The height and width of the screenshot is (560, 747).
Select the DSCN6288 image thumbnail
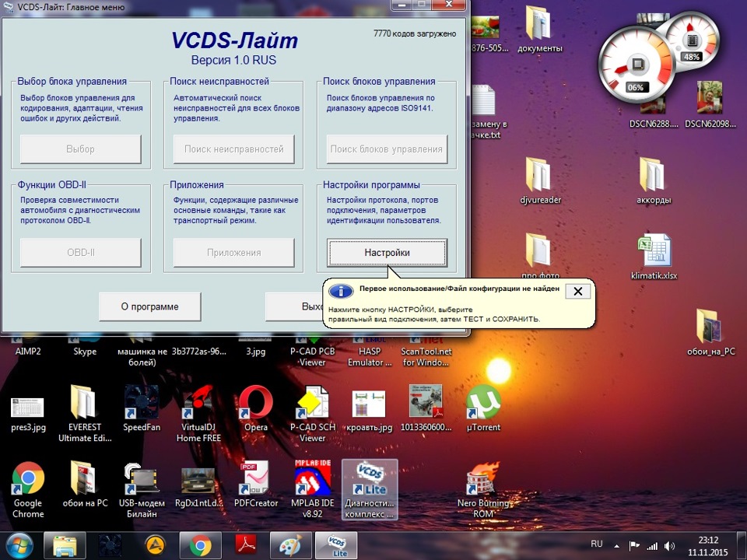tap(654, 112)
